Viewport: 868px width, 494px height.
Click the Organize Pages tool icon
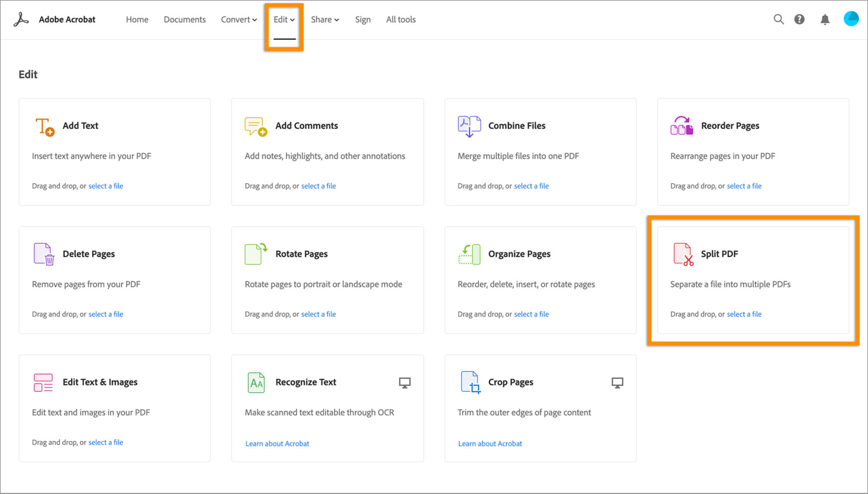pos(468,254)
